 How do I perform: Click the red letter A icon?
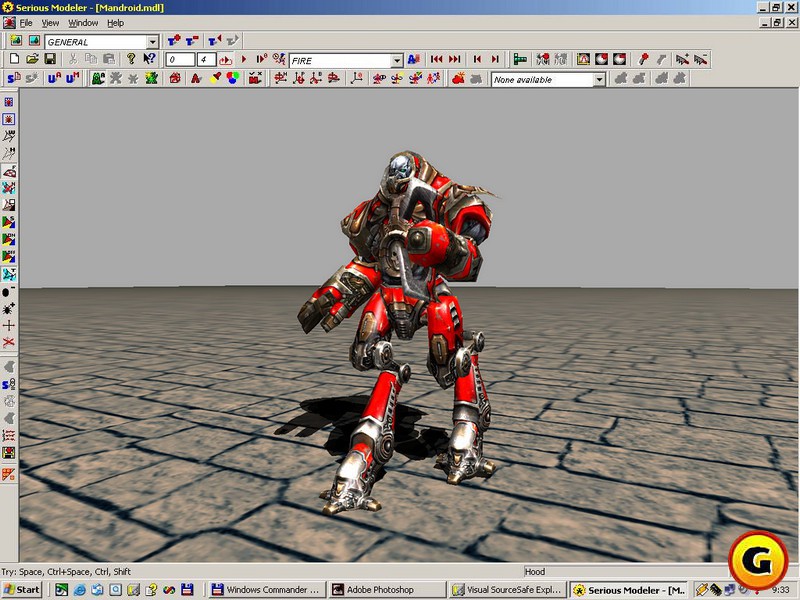click(x=196, y=78)
